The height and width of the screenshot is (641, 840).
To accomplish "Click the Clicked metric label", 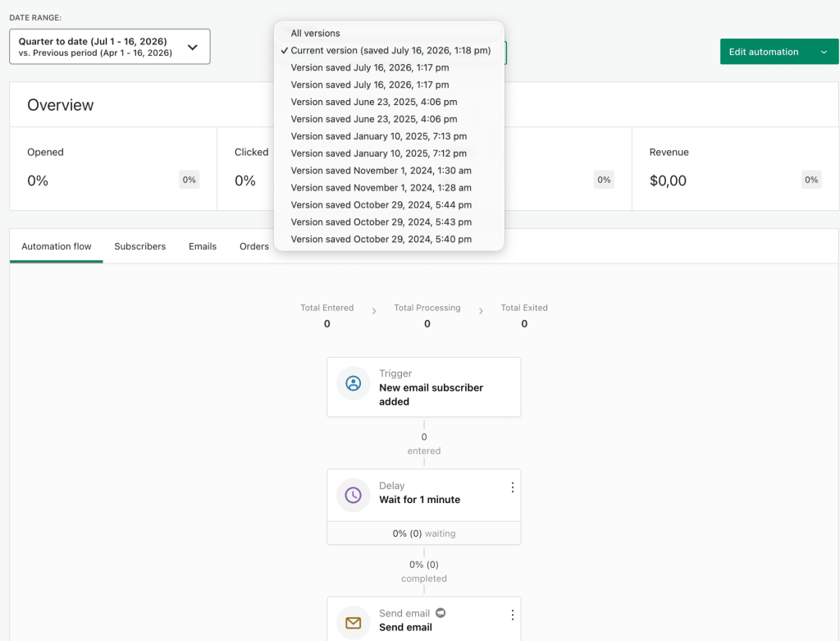I will 251,152.
